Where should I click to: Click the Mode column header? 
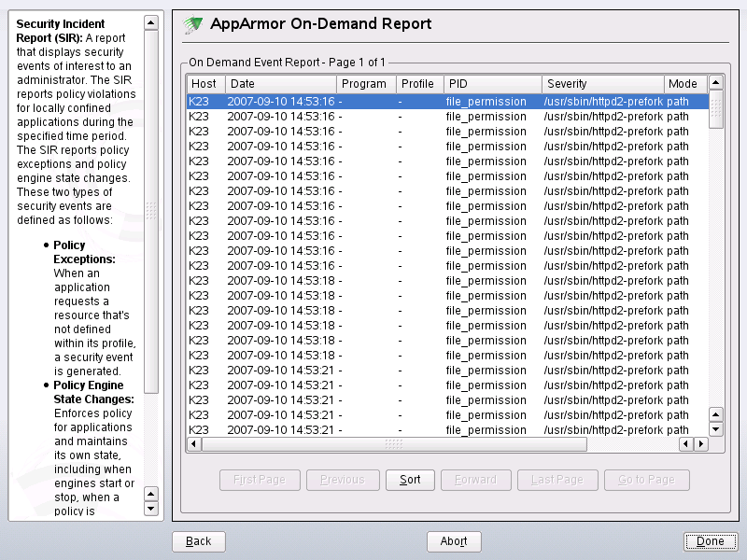[x=684, y=83]
